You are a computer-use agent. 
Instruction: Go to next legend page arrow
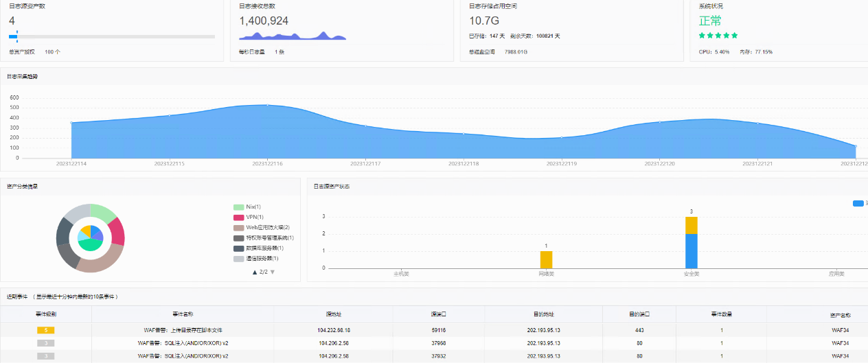[x=273, y=272]
